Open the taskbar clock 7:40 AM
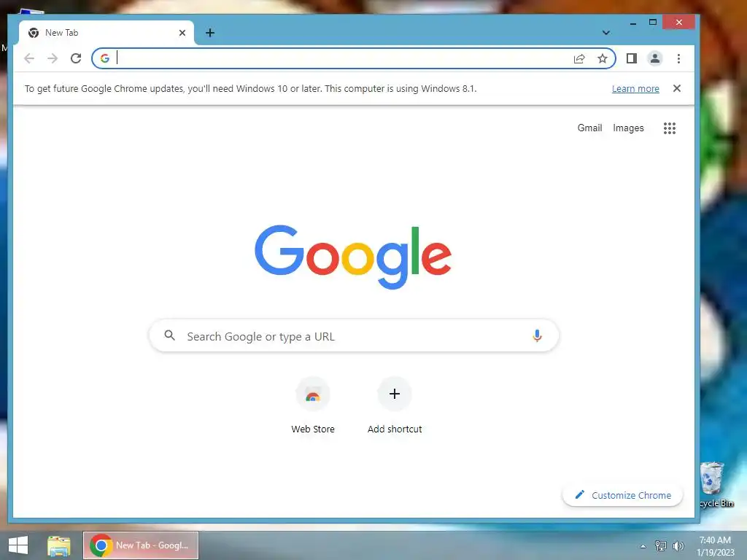The image size is (747, 560). [x=715, y=545]
